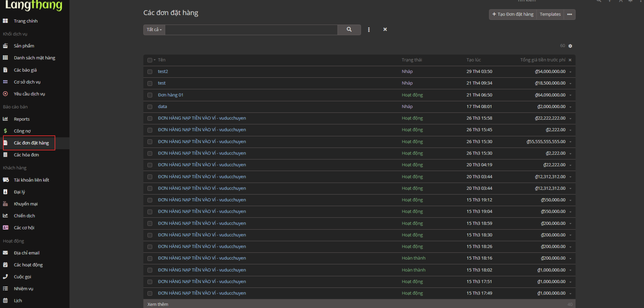Image resolution: width=644 pixels, height=308 pixels.
Task: Expand the Tất cả filter dropdown
Action: click(154, 30)
